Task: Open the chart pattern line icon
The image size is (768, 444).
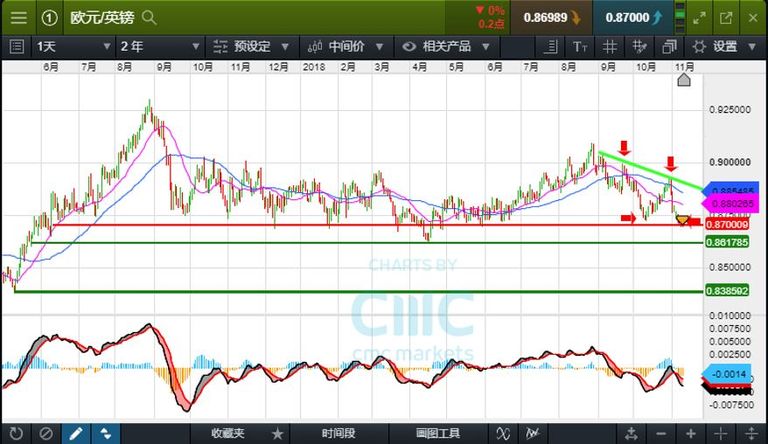Action: click(x=532, y=433)
